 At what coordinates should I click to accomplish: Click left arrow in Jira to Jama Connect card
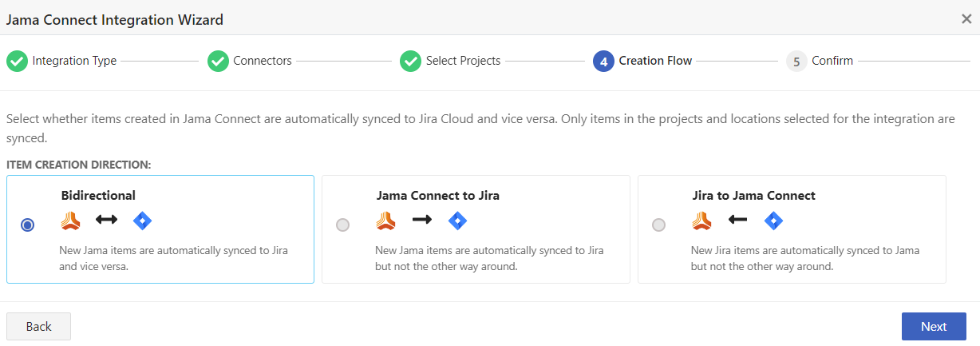pyautogui.click(x=737, y=219)
